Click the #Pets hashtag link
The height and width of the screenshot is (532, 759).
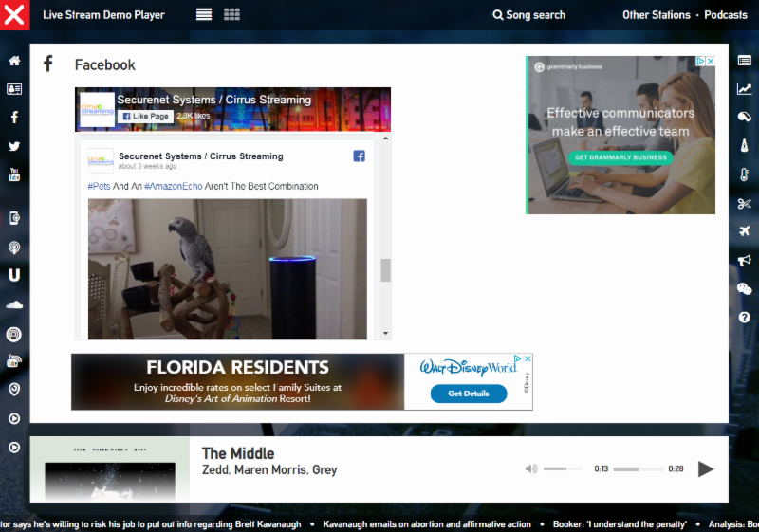coord(99,186)
